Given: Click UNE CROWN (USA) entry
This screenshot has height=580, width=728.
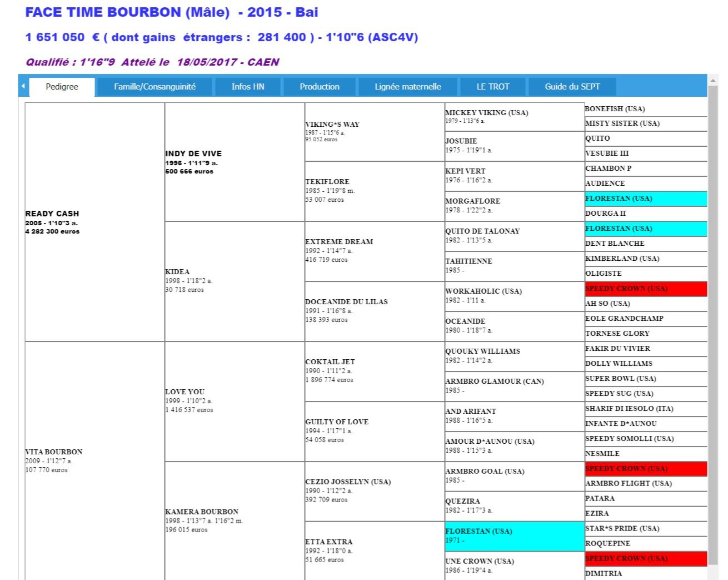Looking at the screenshot, I should [x=480, y=561].
